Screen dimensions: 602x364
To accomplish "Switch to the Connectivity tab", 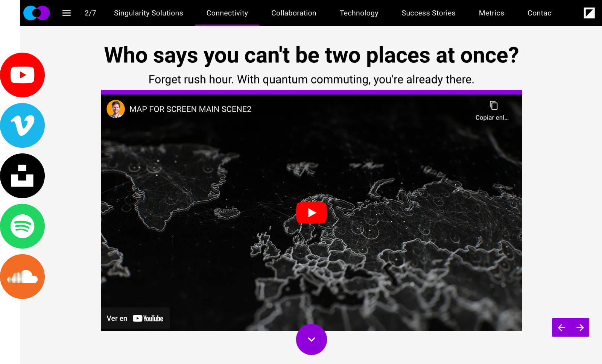I will pos(227,13).
